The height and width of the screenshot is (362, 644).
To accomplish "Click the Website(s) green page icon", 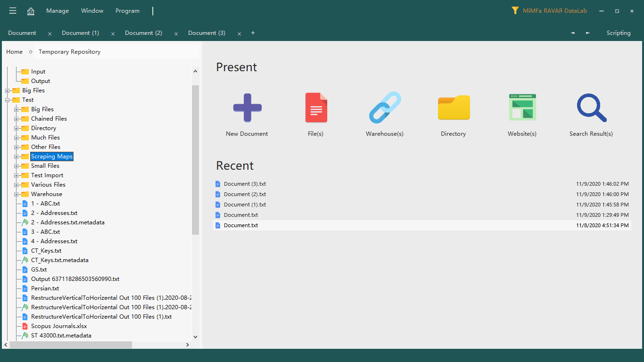I will coord(522,108).
